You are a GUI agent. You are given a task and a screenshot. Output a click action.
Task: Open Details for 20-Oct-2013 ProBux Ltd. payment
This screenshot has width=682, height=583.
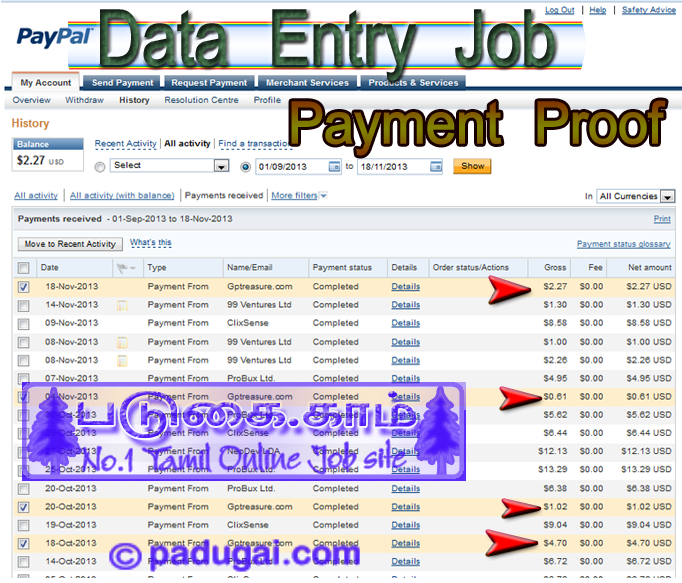coord(406,489)
